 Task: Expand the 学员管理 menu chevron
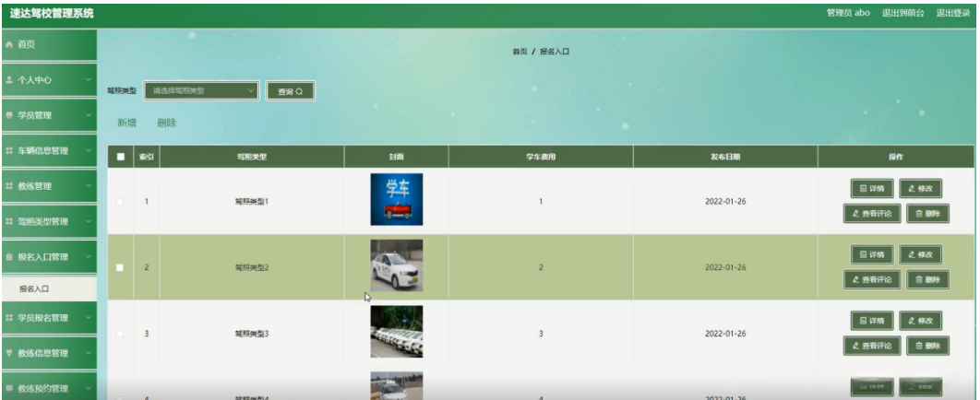88,115
